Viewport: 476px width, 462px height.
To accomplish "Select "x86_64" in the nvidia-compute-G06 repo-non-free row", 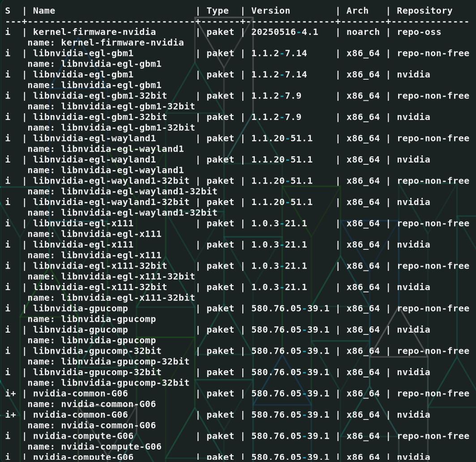I will point(363,436).
